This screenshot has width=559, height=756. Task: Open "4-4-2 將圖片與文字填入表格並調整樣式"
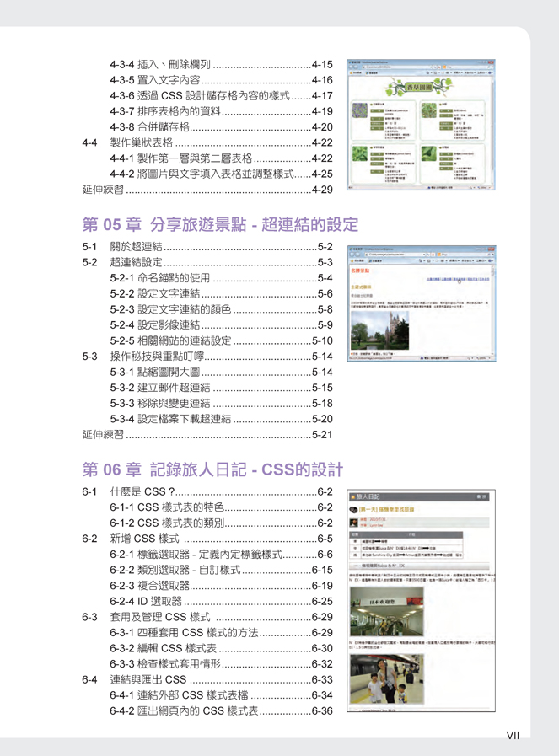pyautogui.click(x=222, y=174)
